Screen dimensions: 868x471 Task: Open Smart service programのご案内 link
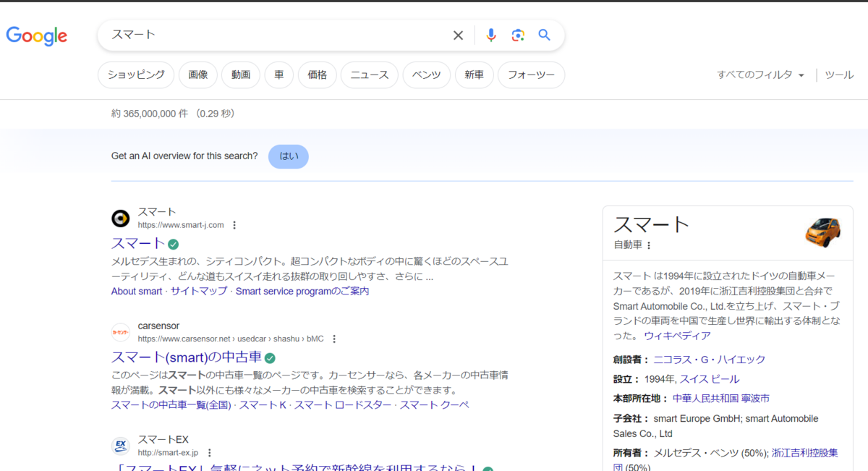tap(302, 291)
